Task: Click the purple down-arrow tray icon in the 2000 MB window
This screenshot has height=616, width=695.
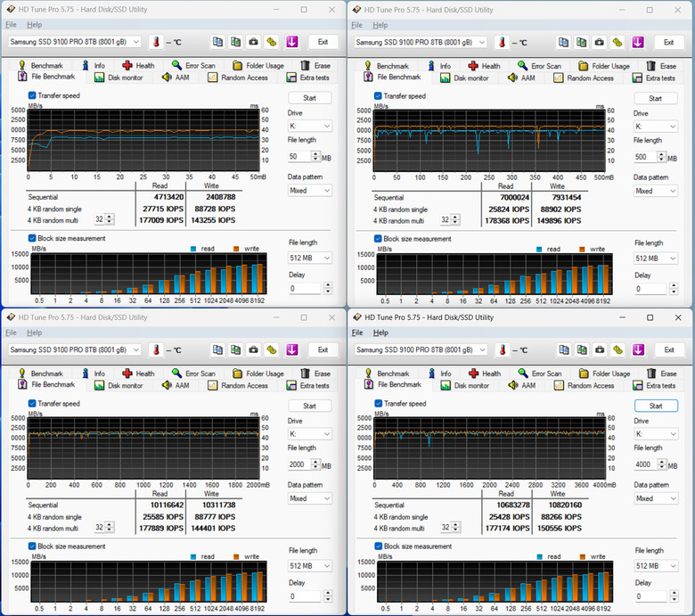Action: tap(291, 349)
